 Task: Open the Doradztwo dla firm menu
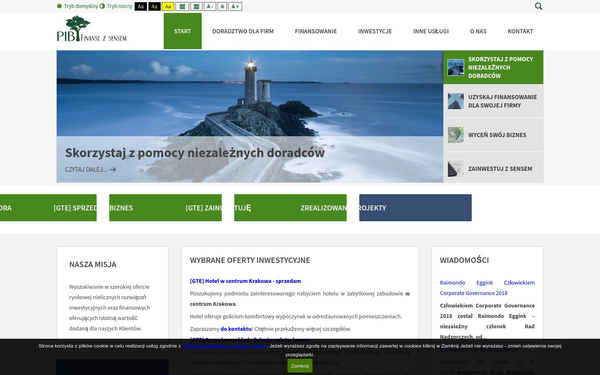243,31
